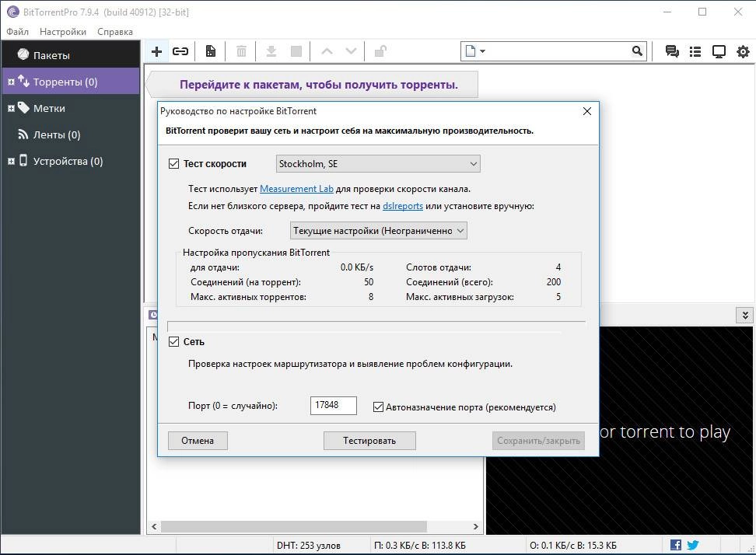Click Тестировать button

coord(369,440)
